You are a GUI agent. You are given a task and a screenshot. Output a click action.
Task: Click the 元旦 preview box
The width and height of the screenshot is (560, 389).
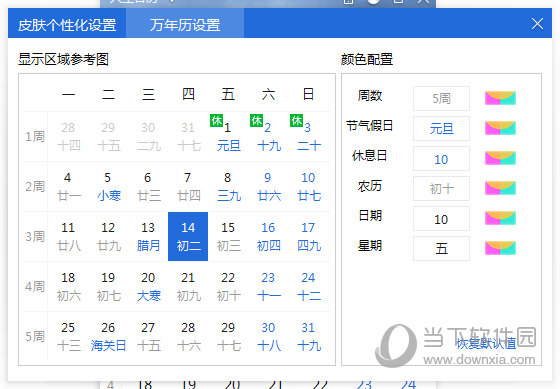coord(441,128)
